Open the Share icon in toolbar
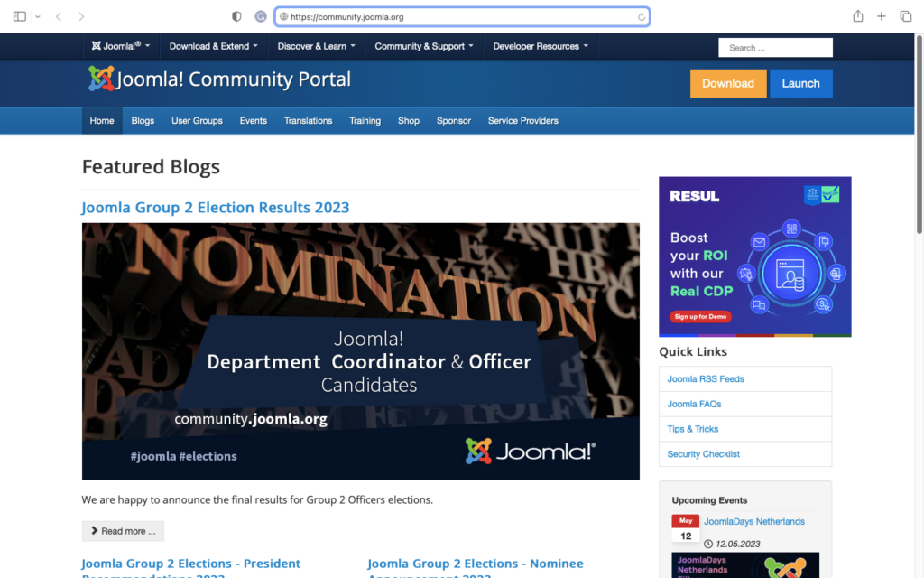 (x=858, y=16)
